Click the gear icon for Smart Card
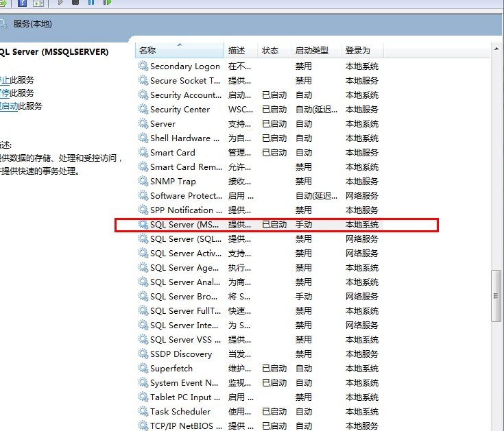Viewport: 504px width, 431px height. pyautogui.click(x=143, y=153)
